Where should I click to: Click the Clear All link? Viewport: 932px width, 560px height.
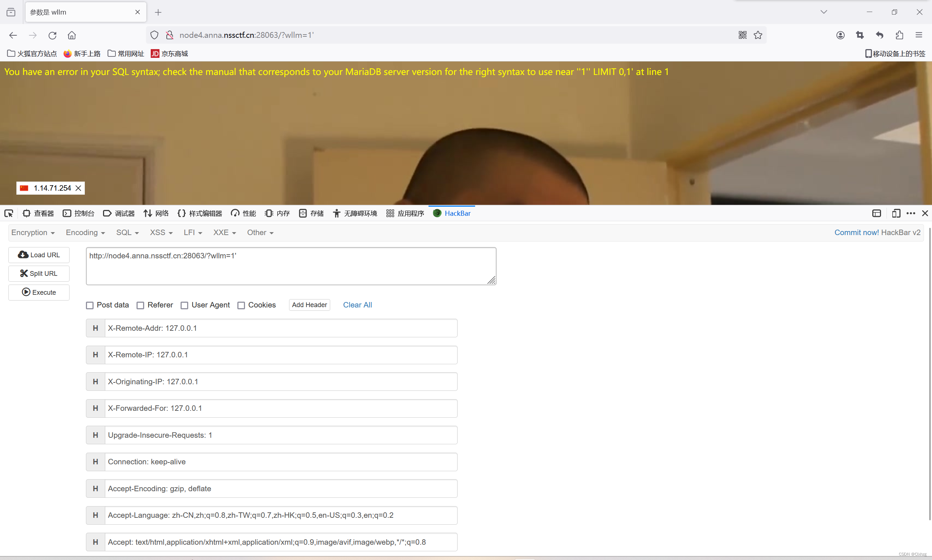357,305
